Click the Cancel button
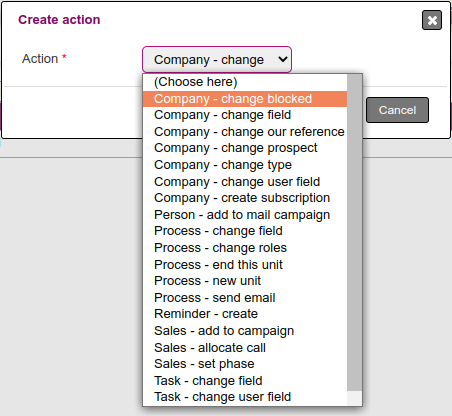The height and width of the screenshot is (416, 452). (397, 110)
